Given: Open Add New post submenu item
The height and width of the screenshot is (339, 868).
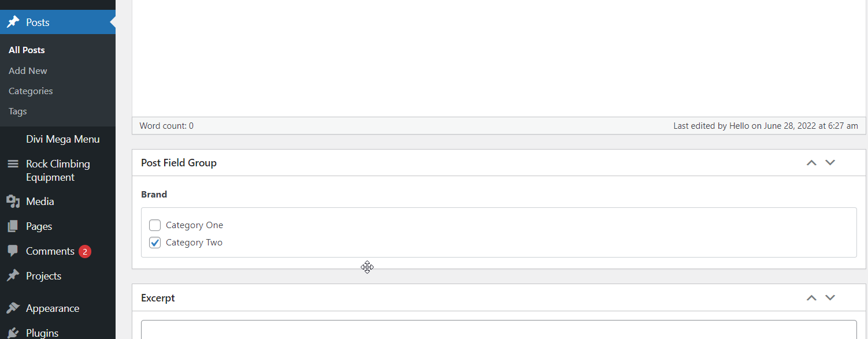Looking at the screenshot, I should point(28,70).
